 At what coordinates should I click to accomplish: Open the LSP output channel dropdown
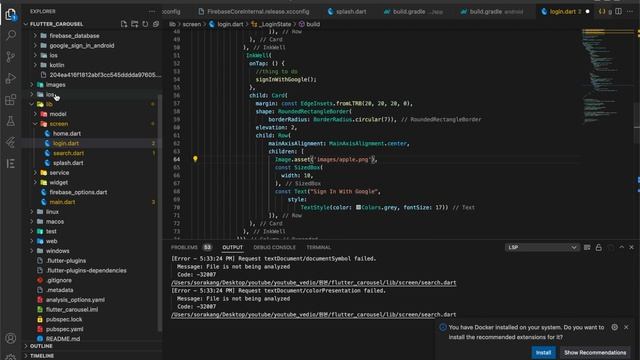click(542, 247)
